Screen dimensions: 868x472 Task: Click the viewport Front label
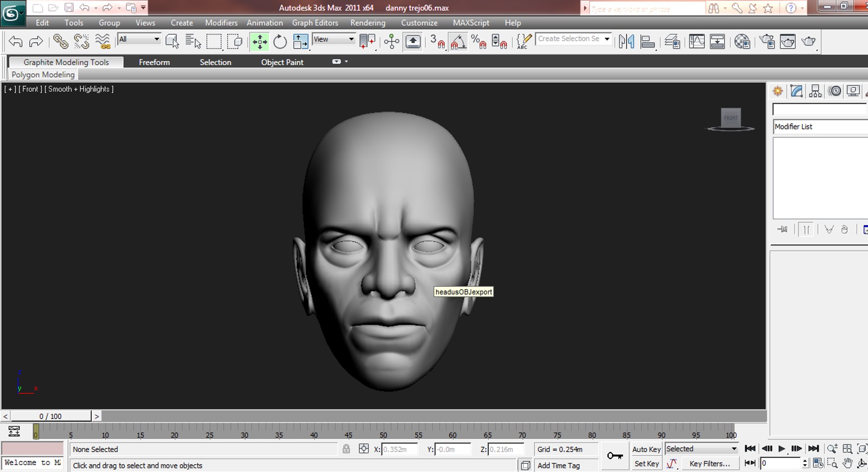pyautogui.click(x=30, y=89)
